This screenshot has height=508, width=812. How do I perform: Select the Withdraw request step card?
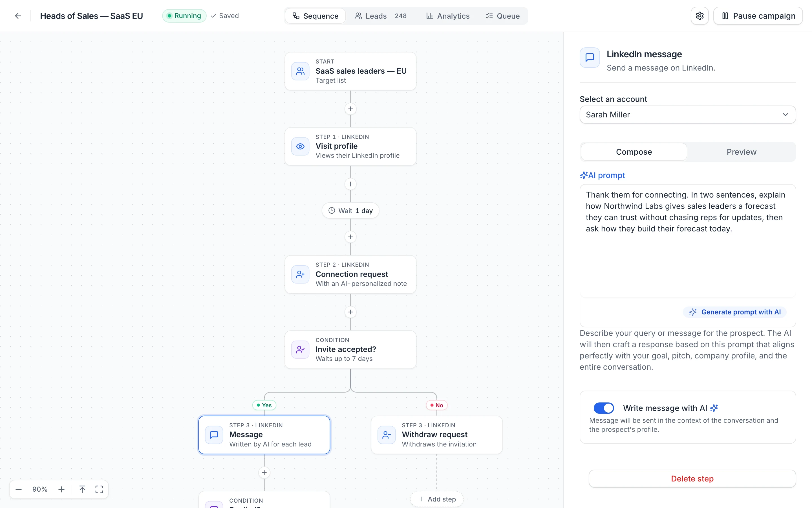436,435
